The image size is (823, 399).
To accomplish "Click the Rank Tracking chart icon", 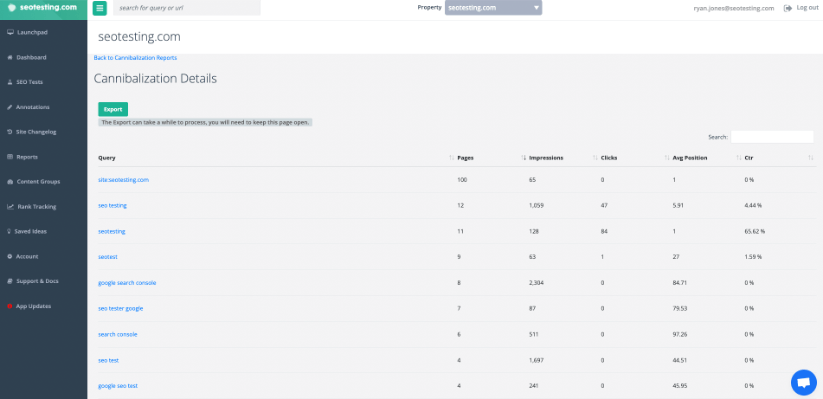I will coord(10,207).
